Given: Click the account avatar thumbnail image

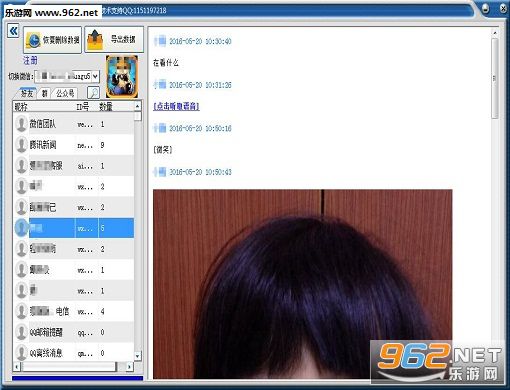Looking at the screenshot, I should point(122,77).
